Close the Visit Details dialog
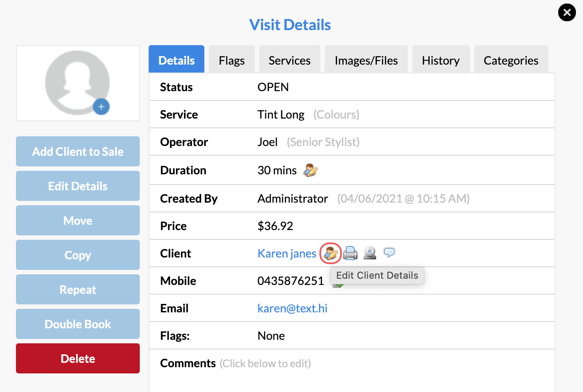 click(567, 12)
